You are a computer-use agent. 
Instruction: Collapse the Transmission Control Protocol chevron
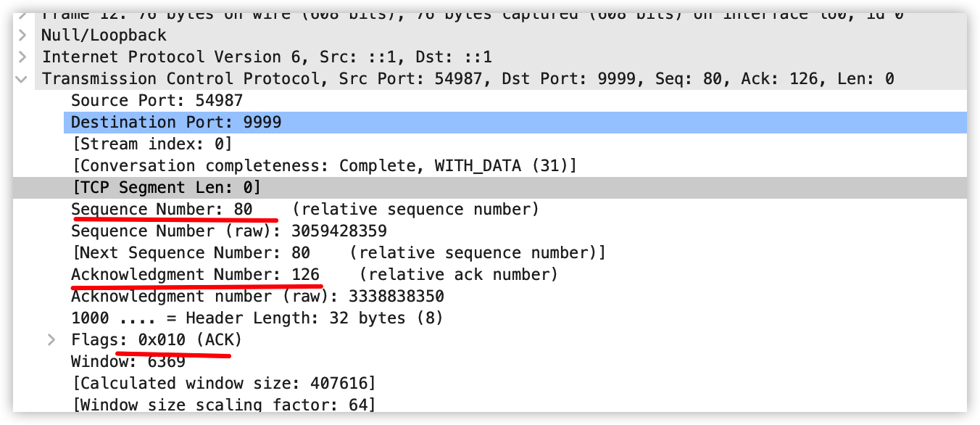[x=22, y=79]
